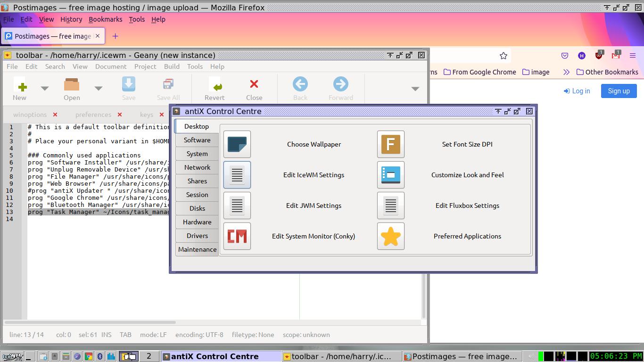Launch Google Chrome from the taskbar

pyautogui.click(x=88, y=356)
